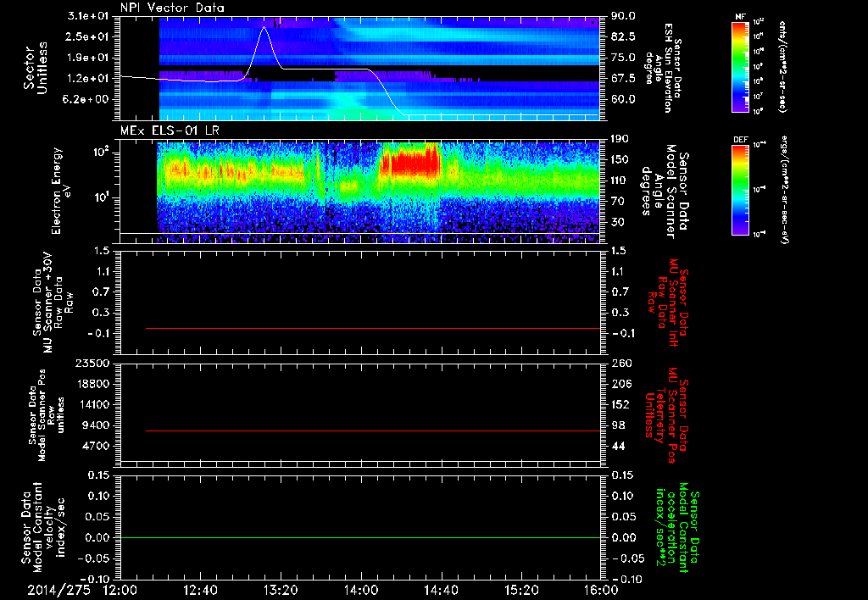Click the 82.5 sun elevation tick
868x600 pixels.
point(623,36)
